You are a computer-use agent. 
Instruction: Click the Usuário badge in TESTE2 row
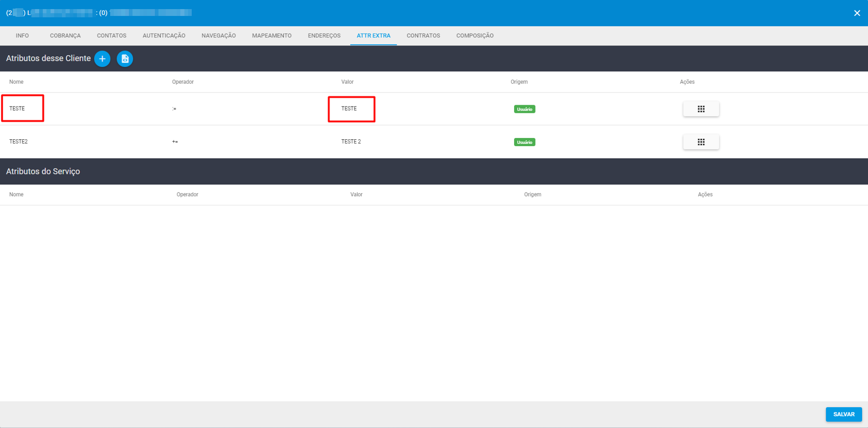(525, 142)
